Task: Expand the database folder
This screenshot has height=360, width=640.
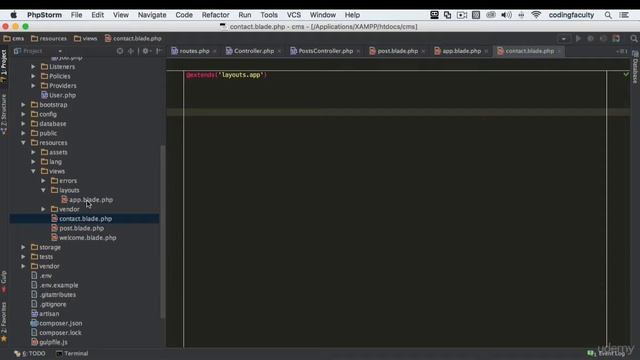Action: coord(23,124)
